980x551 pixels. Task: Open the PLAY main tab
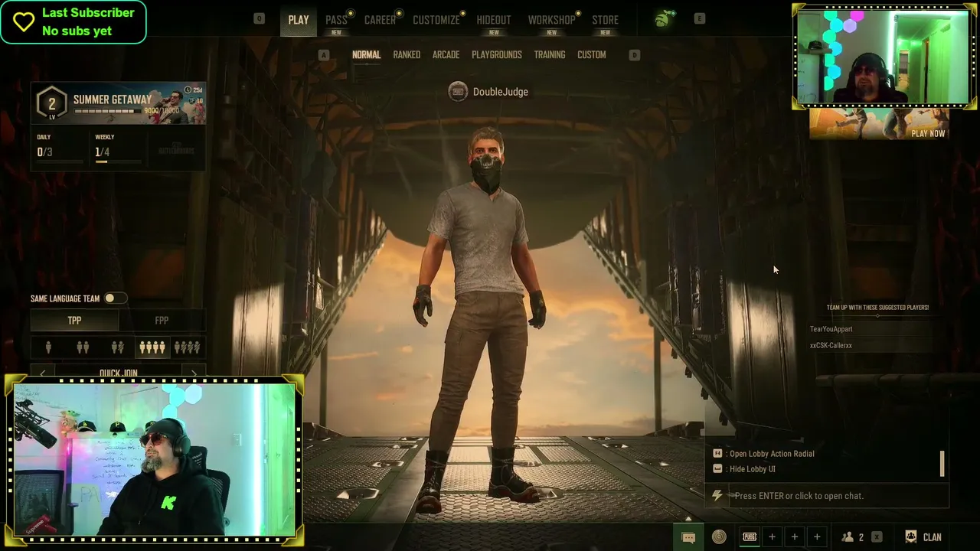(x=299, y=20)
